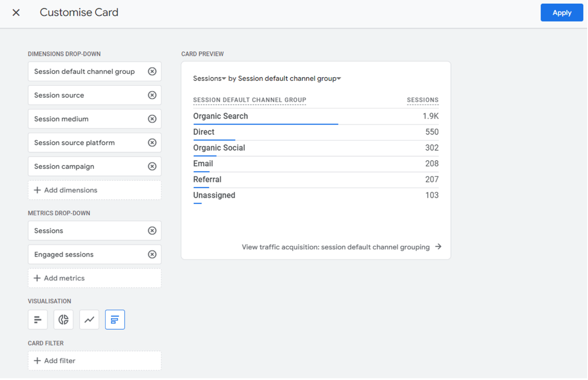Click the SESSION DEFAULT CHANNEL GROUP column header
This screenshot has height=380, width=588.
pos(250,100)
